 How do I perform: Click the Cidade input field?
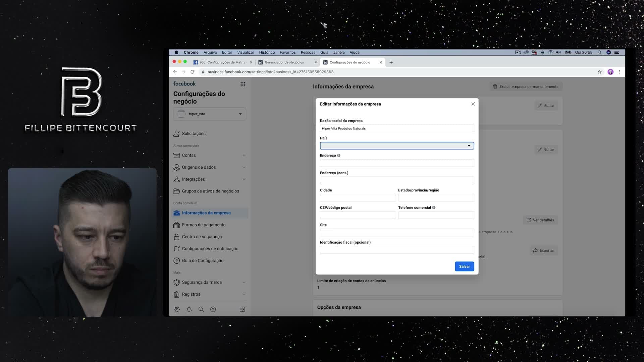[358, 198]
